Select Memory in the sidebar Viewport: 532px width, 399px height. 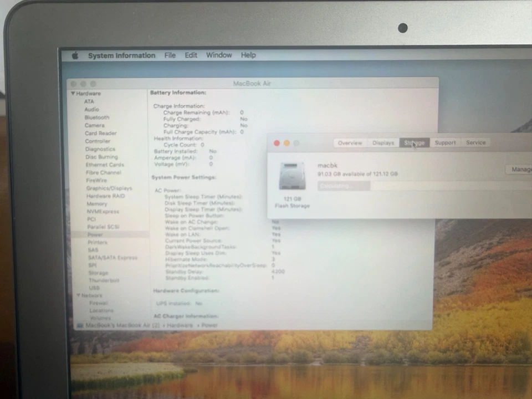click(96, 203)
